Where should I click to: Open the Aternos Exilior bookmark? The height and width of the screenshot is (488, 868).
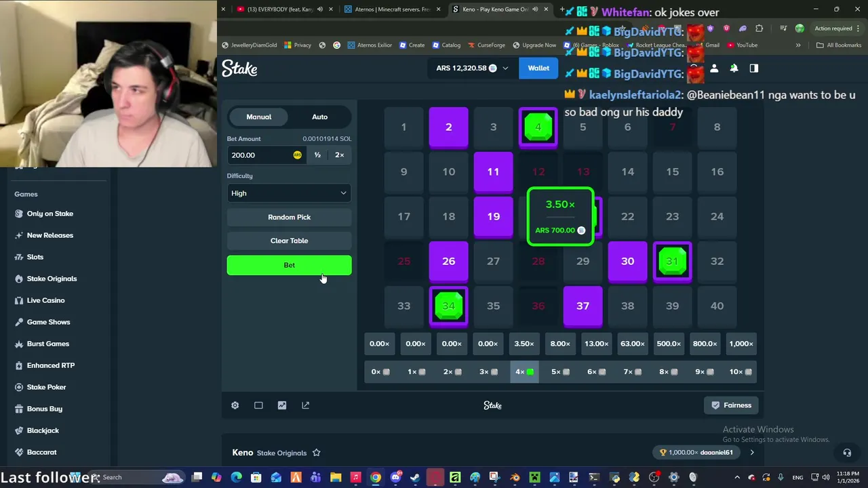(x=370, y=45)
